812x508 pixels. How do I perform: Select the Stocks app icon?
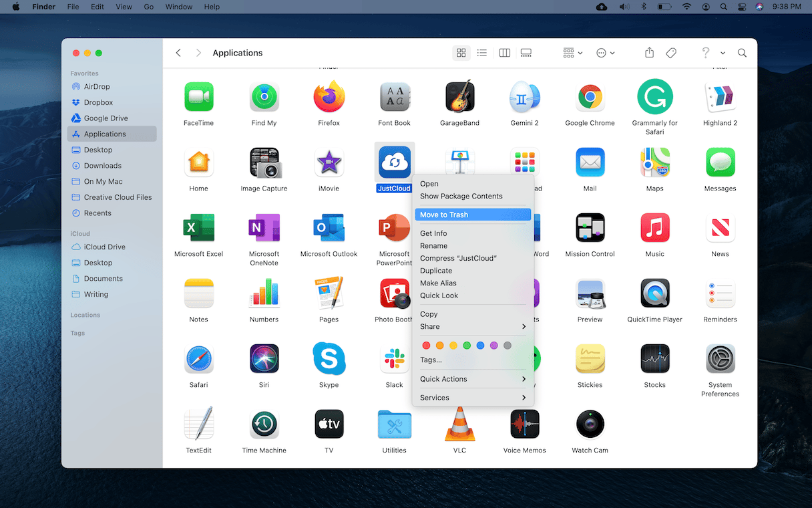click(x=654, y=359)
